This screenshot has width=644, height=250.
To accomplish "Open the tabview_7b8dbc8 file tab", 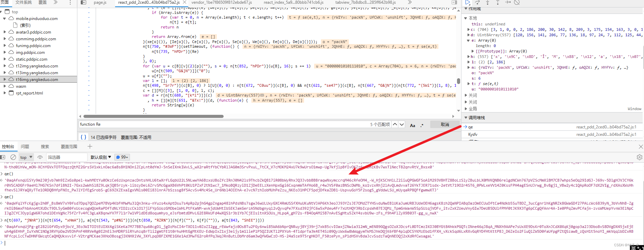I will tap(365, 2).
